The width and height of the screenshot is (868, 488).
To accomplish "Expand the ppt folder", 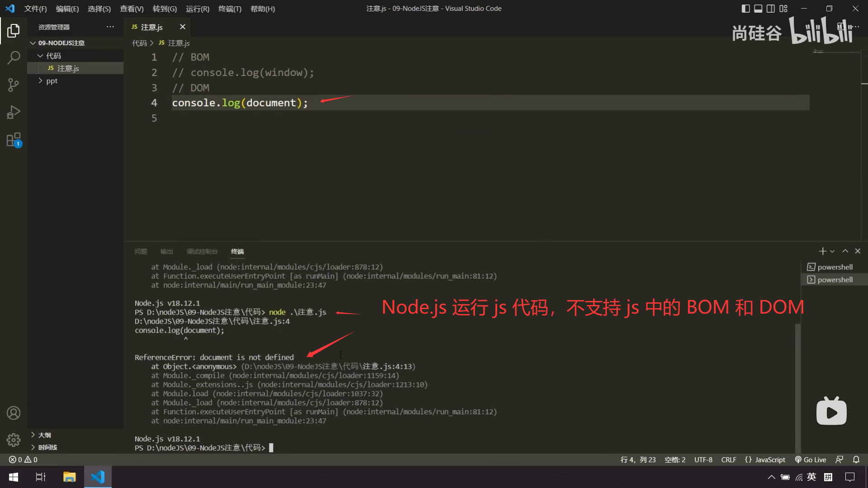I will (52, 81).
